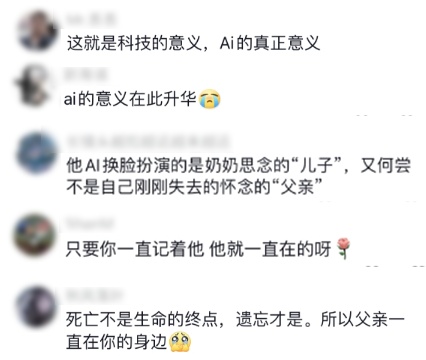
Task: Open blurred username above 'ai的意义在此升华'
Action: [x=85, y=74]
